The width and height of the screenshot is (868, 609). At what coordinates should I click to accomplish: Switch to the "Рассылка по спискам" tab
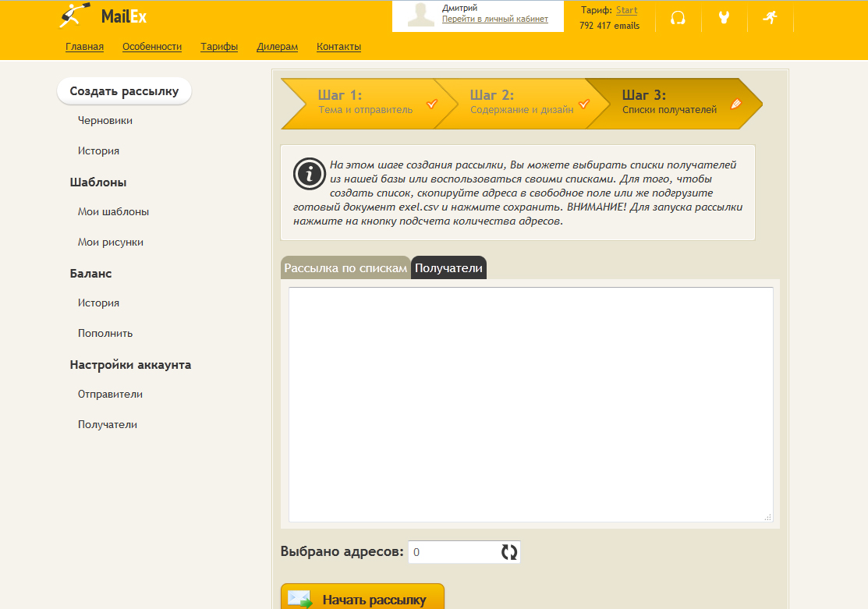pyautogui.click(x=345, y=267)
